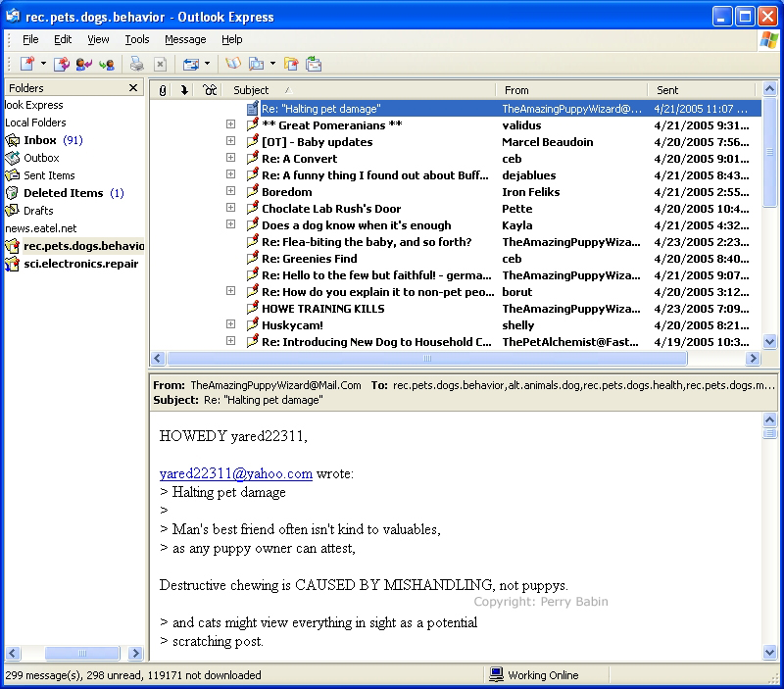This screenshot has height=689, width=784.
Task: Expand the Huskycam! thread
Action: click(230, 324)
